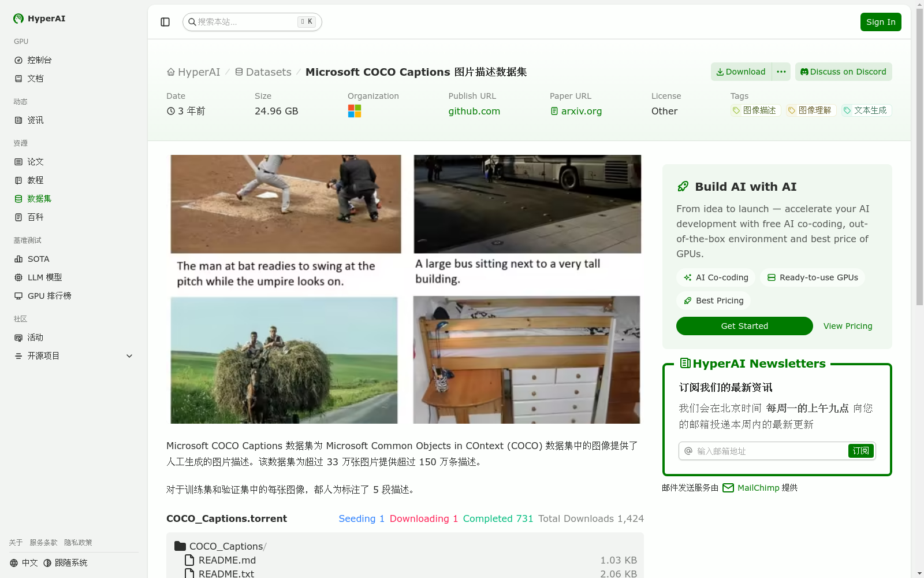This screenshot has width=924, height=578.
Task: Click the HyperAI logo icon
Action: 18,18
